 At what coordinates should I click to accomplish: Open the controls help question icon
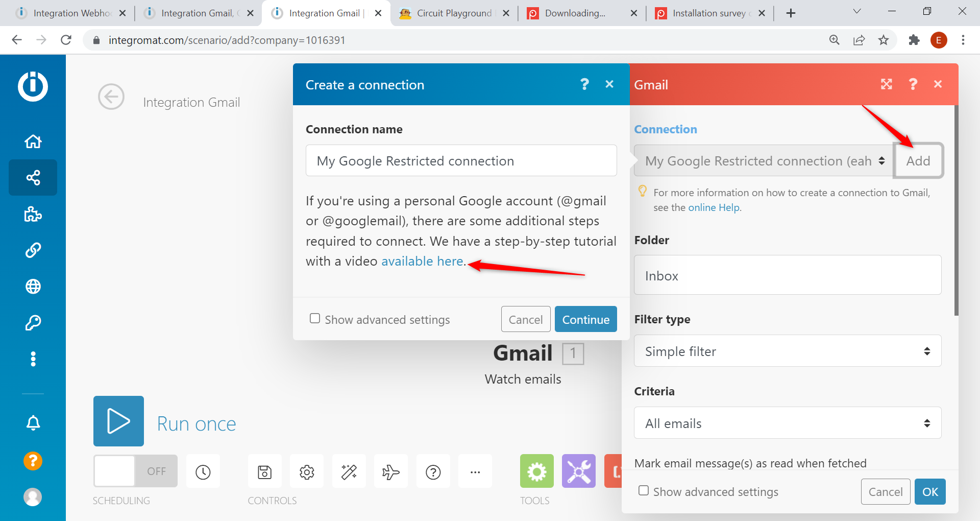click(433, 471)
